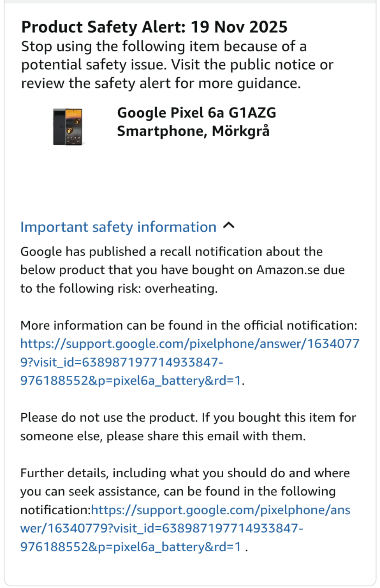Screen dimensions: 380x588
Task: Click the 'Google has published a recall' paragraph
Action: (183, 270)
